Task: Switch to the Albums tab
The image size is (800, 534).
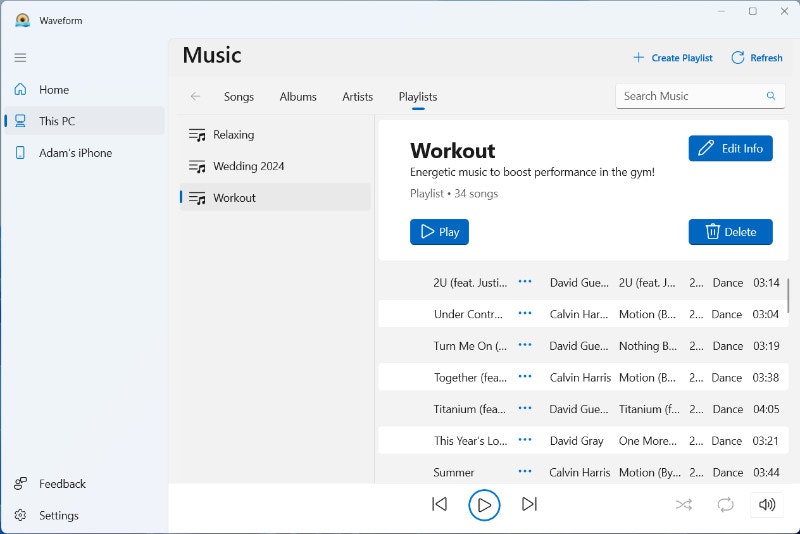Action: pyautogui.click(x=298, y=96)
